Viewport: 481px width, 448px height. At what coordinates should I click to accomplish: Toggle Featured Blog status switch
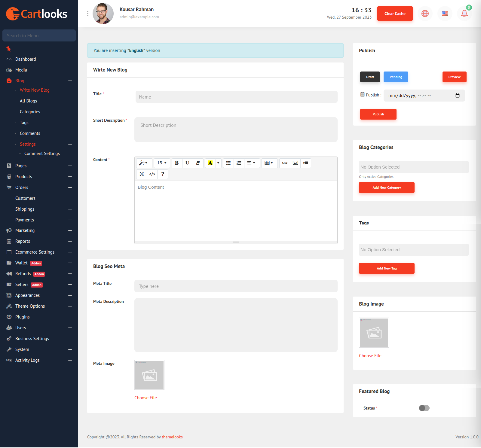click(424, 408)
